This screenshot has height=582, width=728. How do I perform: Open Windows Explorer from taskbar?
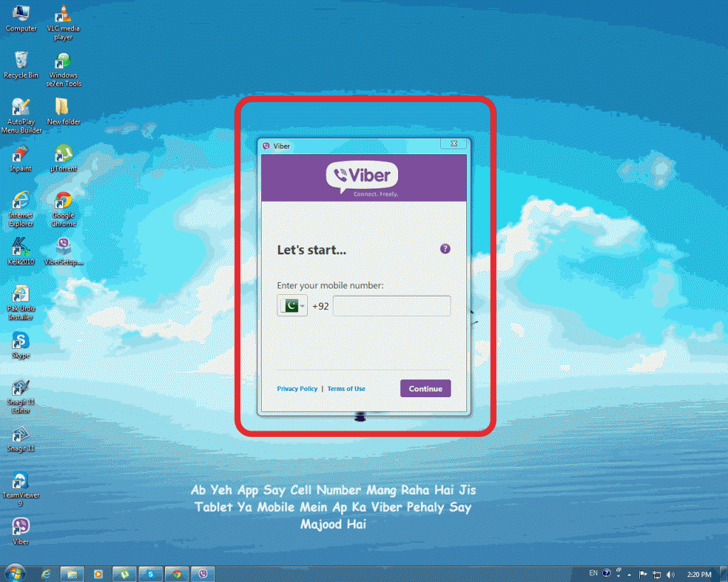72,574
